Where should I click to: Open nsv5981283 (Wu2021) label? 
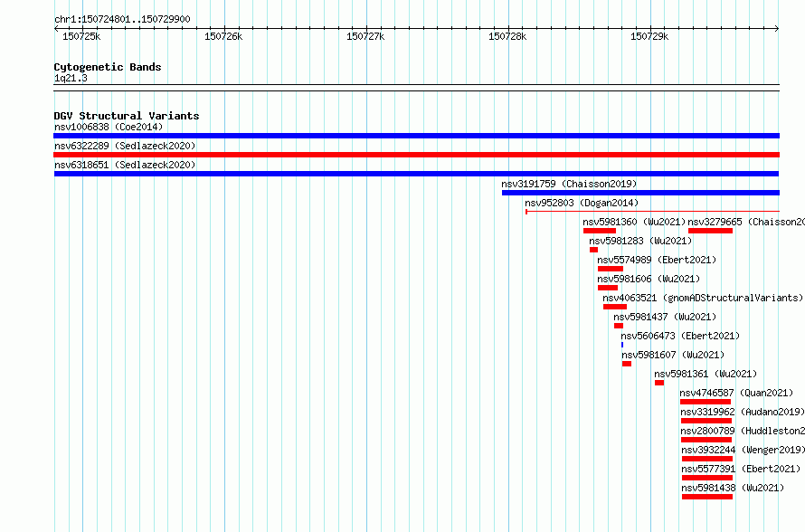(x=640, y=241)
